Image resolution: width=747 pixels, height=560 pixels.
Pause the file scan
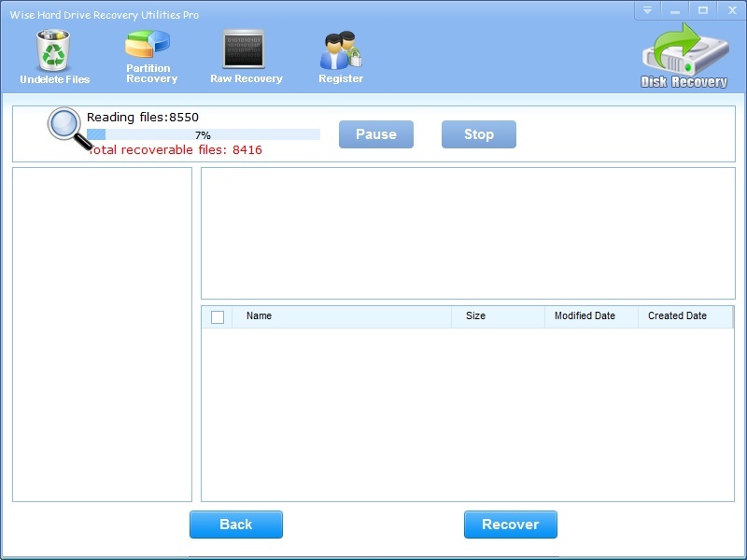(376, 134)
